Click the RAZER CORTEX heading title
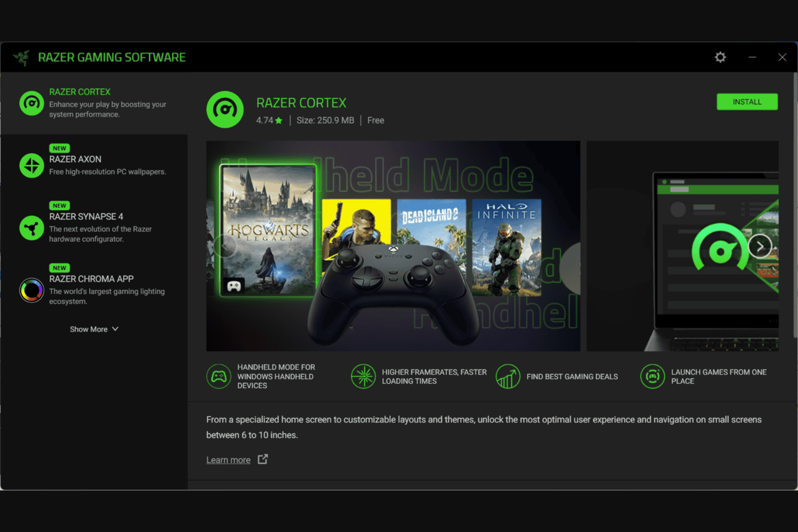The image size is (798, 532). [x=301, y=103]
